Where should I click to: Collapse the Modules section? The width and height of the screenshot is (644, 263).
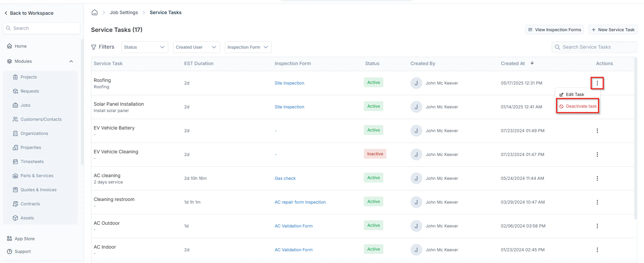click(x=71, y=61)
